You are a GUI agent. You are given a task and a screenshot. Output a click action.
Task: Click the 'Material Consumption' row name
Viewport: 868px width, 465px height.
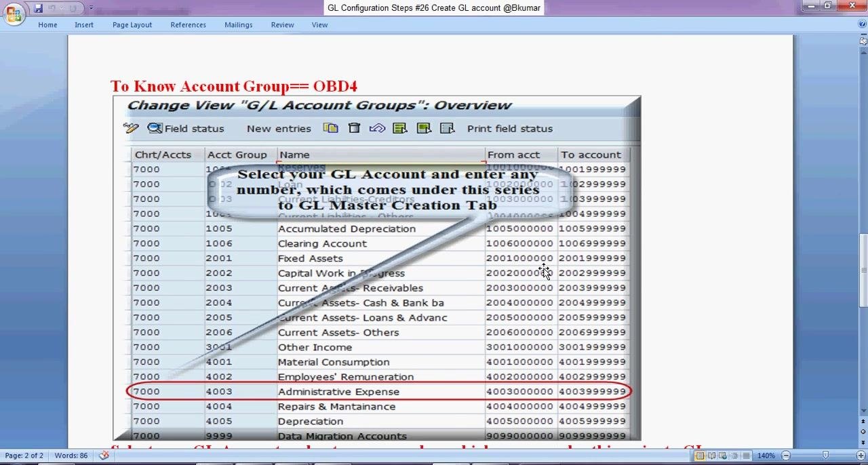click(334, 362)
